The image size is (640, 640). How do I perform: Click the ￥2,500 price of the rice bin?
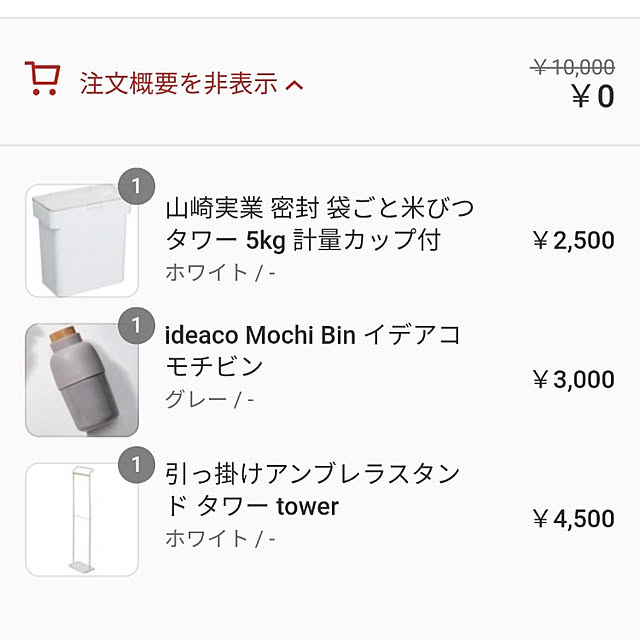pos(573,240)
